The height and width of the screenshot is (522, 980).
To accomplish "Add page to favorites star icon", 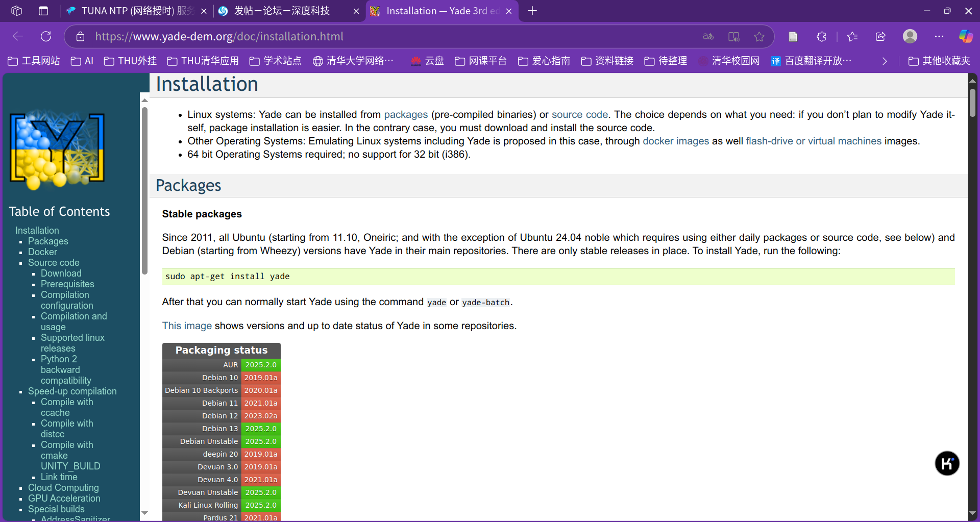I will coord(759,37).
